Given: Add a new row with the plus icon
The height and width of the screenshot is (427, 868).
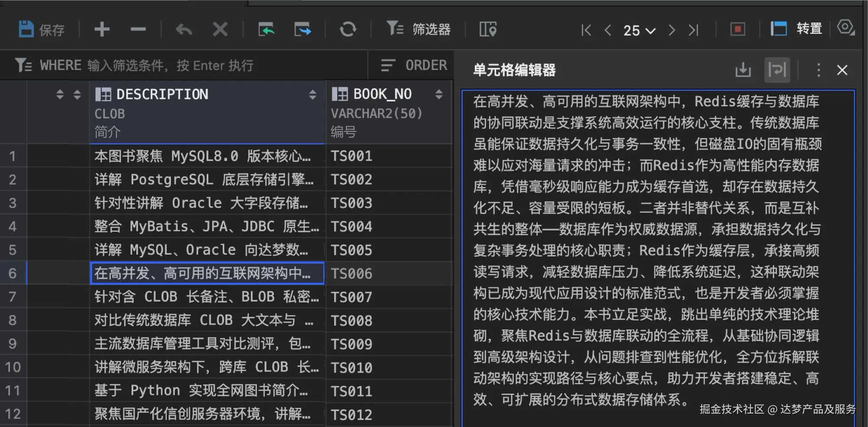Looking at the screenshot, I should coord(102,30).
